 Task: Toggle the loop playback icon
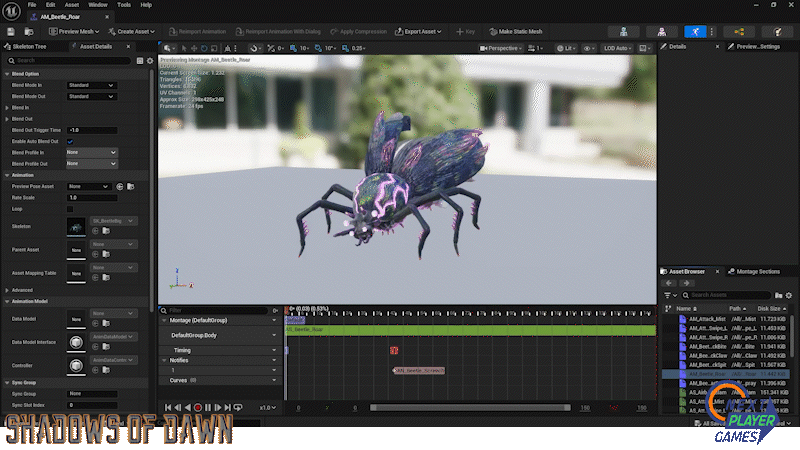(x=238, y=408)
